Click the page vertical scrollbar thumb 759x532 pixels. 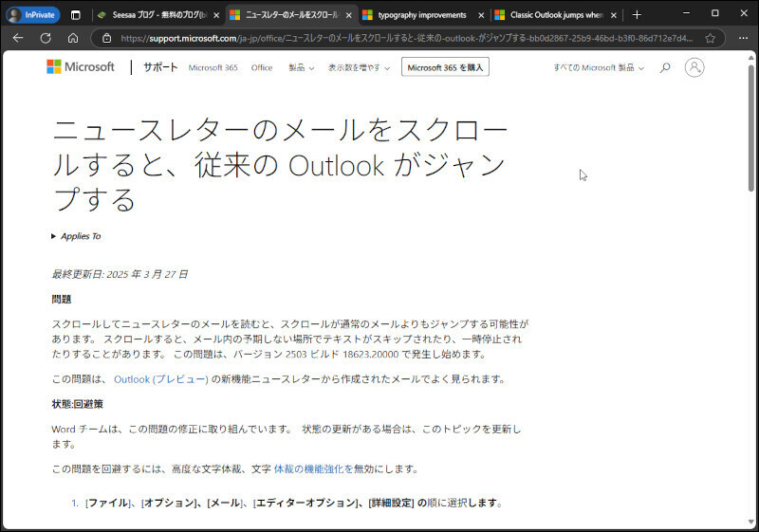point(750,128)
